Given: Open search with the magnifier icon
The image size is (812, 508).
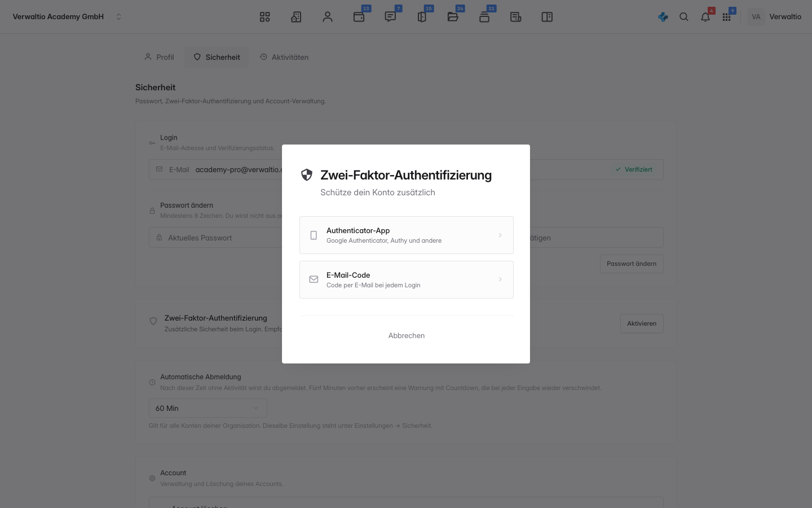Looking at the screenshot, I should coord(684,17).
